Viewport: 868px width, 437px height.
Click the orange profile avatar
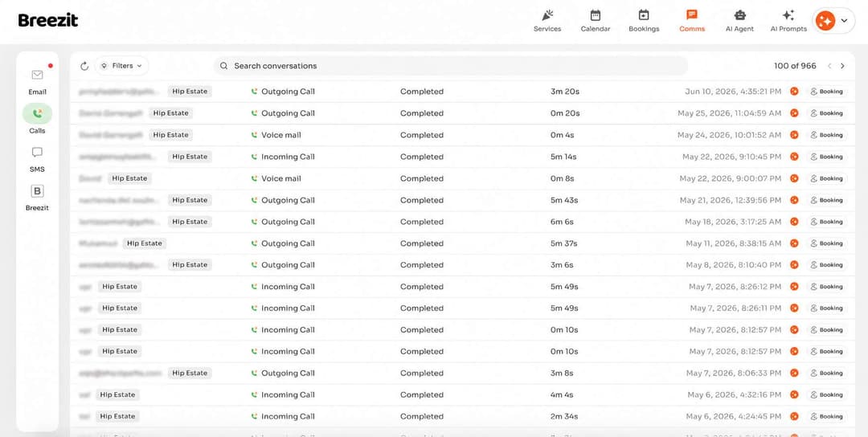pyautogui.click(x=825, y=20)
